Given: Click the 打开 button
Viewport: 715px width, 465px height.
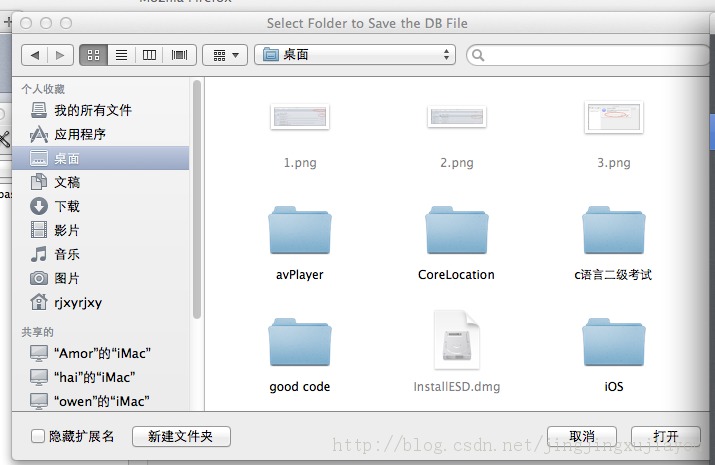Looking at the screenshot, I should (x=665, y=437).
